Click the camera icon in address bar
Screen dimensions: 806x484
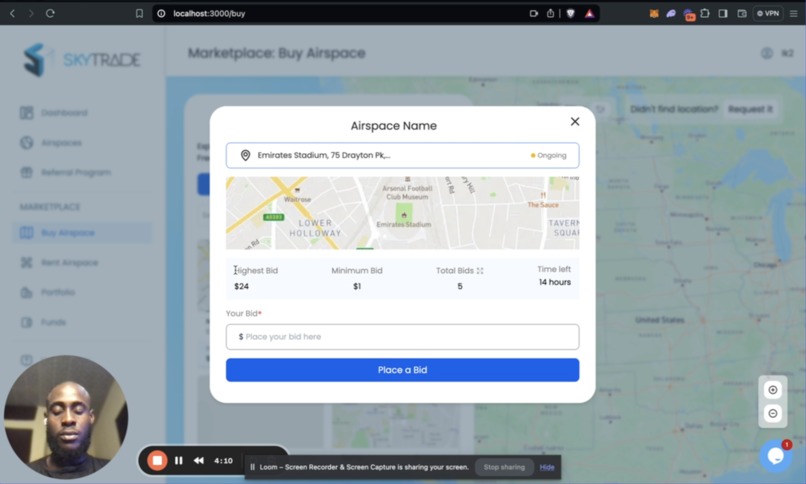pos(534,13)
